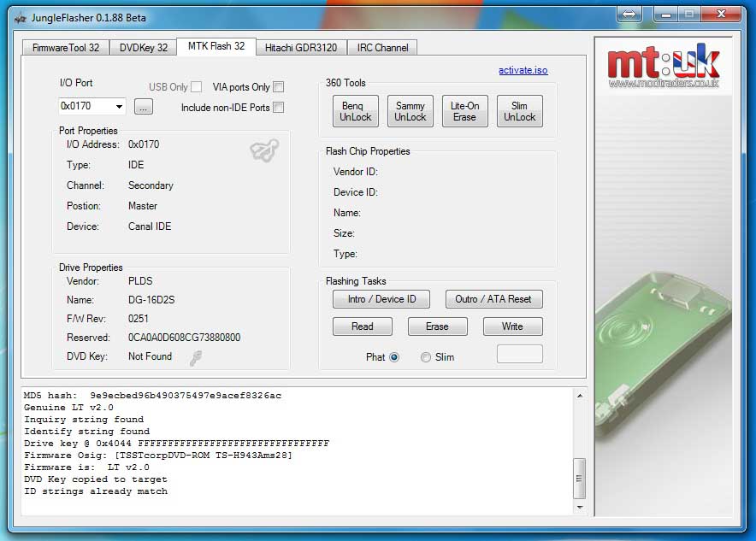This screenshot has width=756, height=541.
Task: Click the drive name DG-16D2S
Action: click(x=151, y=300)
